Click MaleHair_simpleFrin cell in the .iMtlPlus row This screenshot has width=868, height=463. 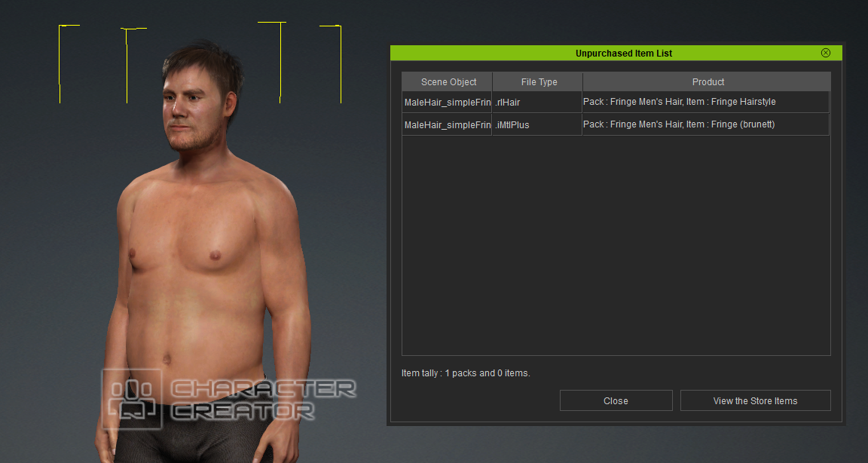[x=448, y=124]
